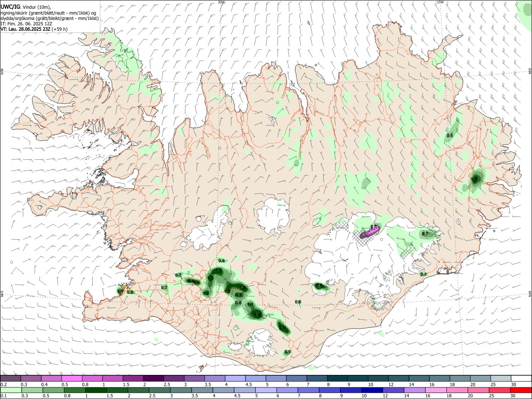Viewport: 532px width, 399px height.
Task: Select the snow swatch between 6 and 7
Action: click(x=296, y=378)
